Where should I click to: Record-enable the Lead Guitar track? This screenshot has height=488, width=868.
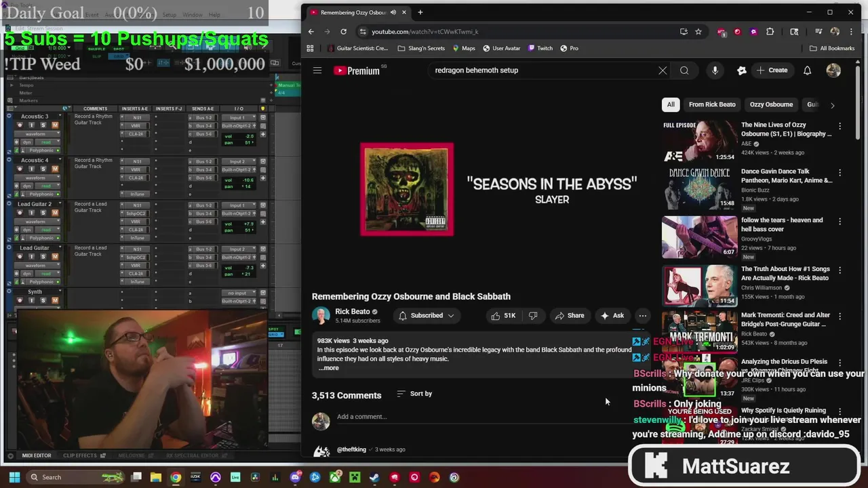(20, 256)
